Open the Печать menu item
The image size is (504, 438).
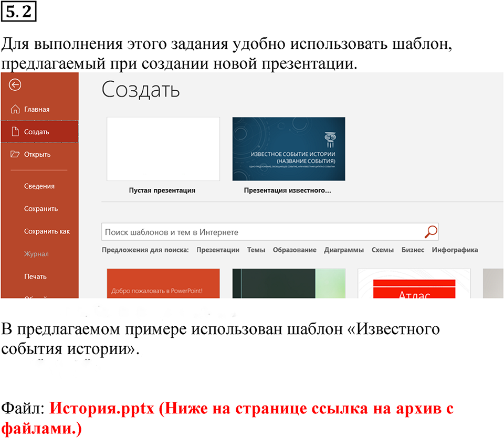point(35,276)
